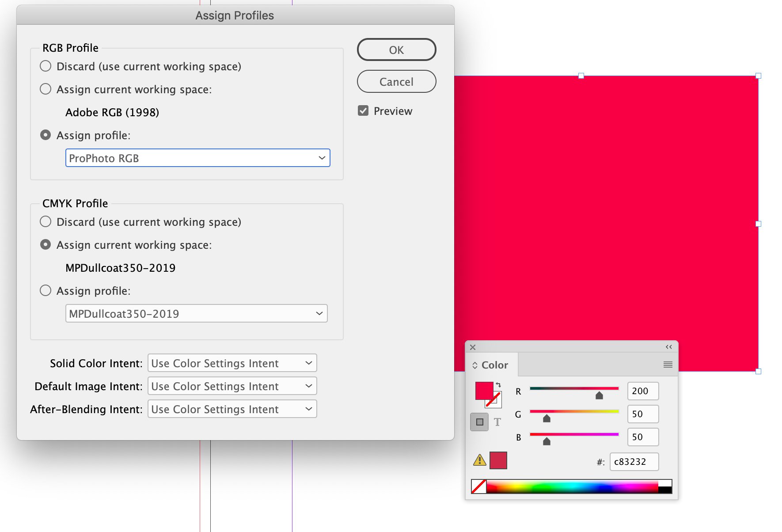The height and width of the screenshot is (532, 782).
Task: Click inside the hex value field c83232
Action: 634,461
